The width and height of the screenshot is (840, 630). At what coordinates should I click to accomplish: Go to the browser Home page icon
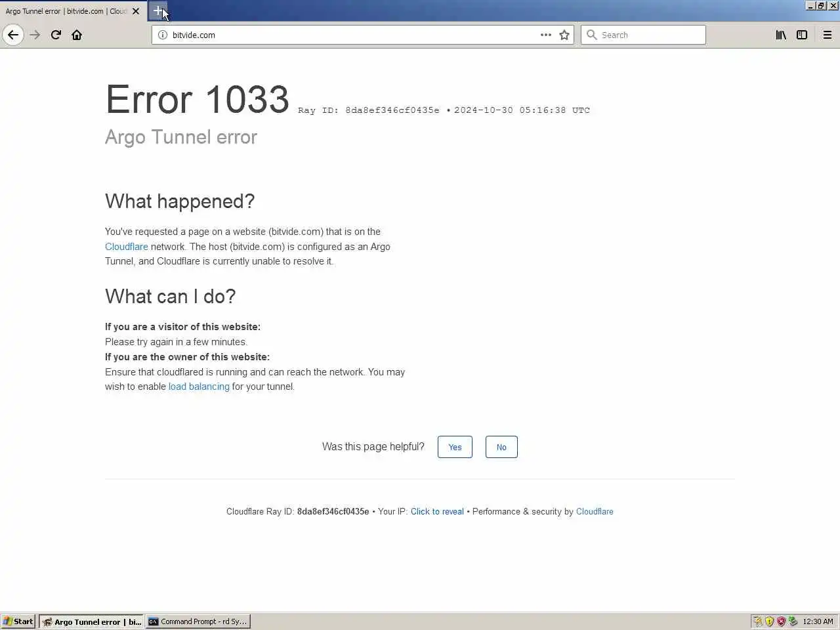tap(77, 35)
